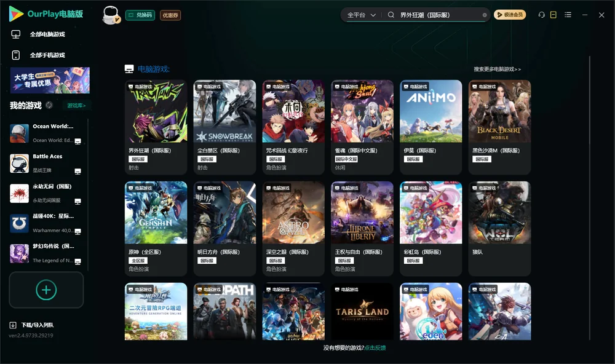Click the all mobile games phone icon

click(16, 55)
